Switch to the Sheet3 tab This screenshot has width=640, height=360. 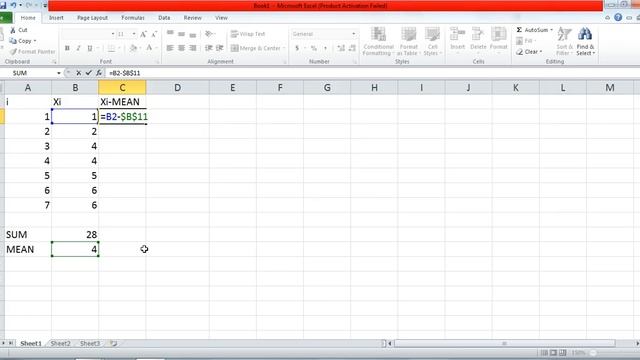[90, 344]
